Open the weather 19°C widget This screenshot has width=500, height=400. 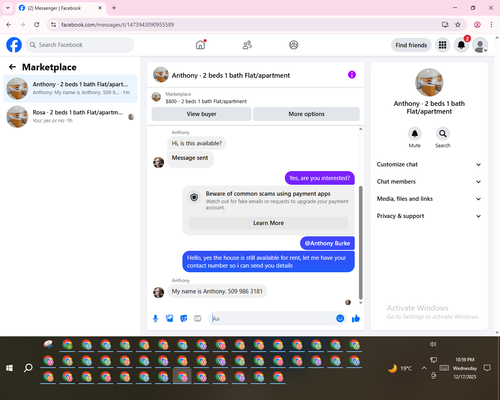[x=400, y=368]
